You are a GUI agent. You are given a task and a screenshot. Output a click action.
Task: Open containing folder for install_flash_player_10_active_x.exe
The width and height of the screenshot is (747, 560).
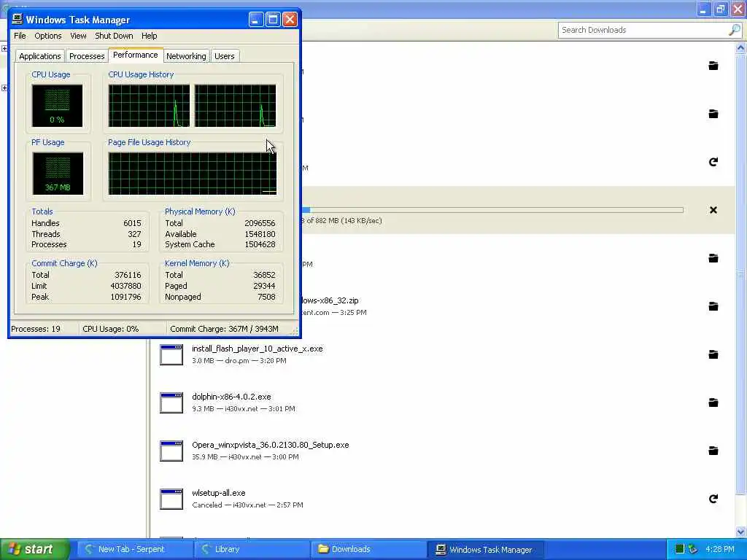[713, 354]
